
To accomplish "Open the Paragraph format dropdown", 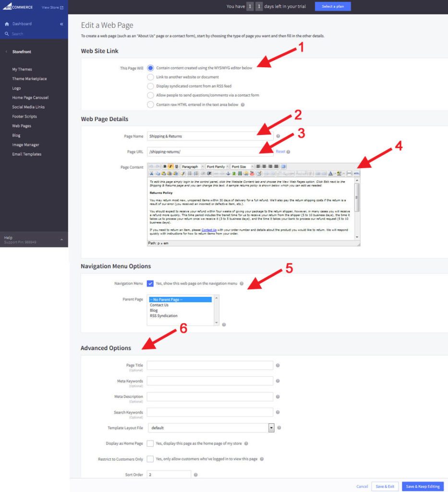I will pyautogui.click(x=193, y=167).
